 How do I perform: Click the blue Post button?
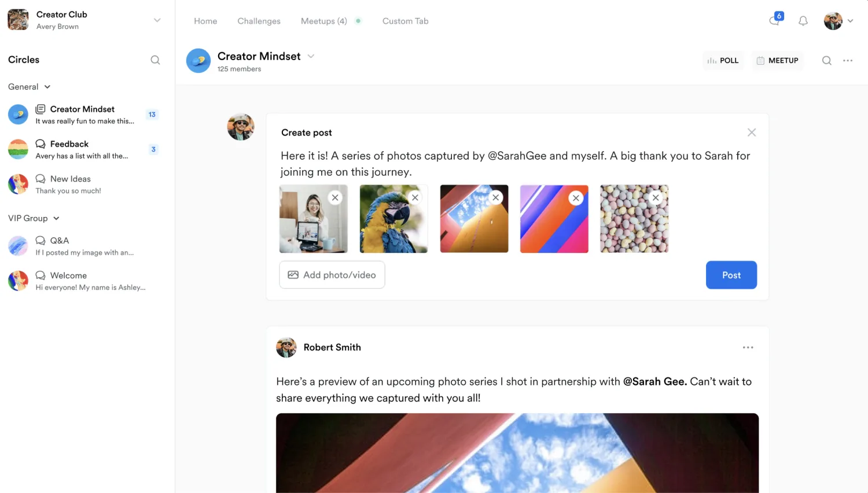coord(731,275)
